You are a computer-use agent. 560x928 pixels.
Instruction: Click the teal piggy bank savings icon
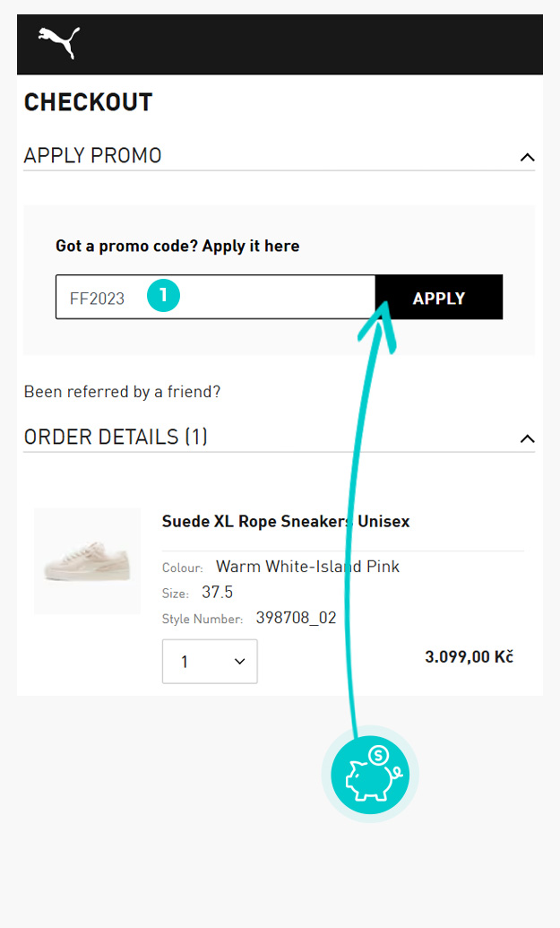[370, 773]
